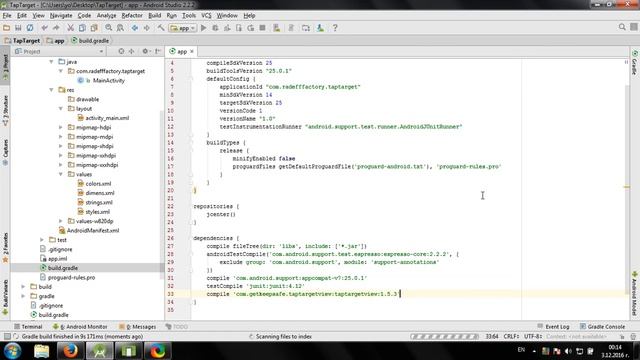Close the app editor tab

tap(192, 51)
